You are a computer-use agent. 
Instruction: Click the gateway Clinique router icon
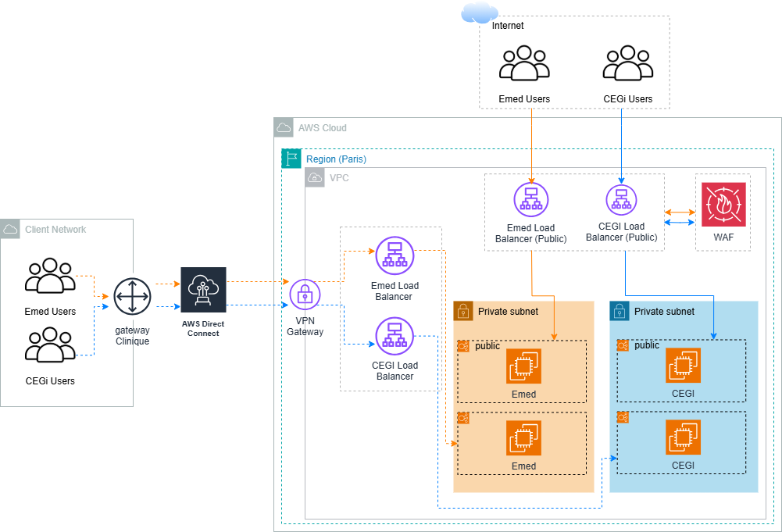click(132, 296)
